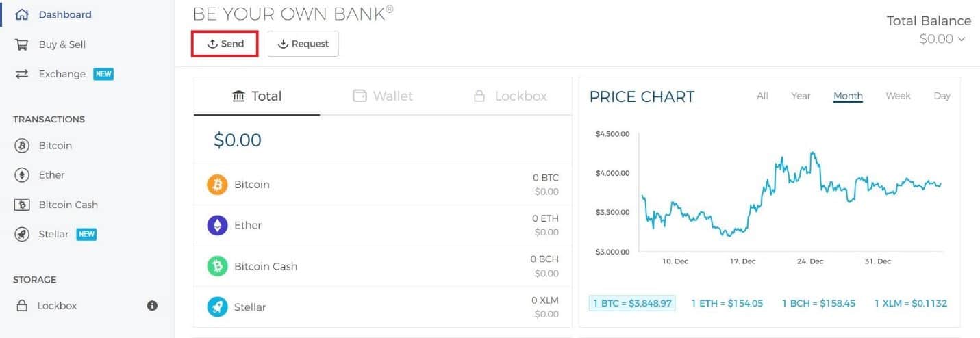The height and width of the screenshot is (338, 980).
Task: Open Buy & Sell cart icon
Action: click(x=22, y=44)
